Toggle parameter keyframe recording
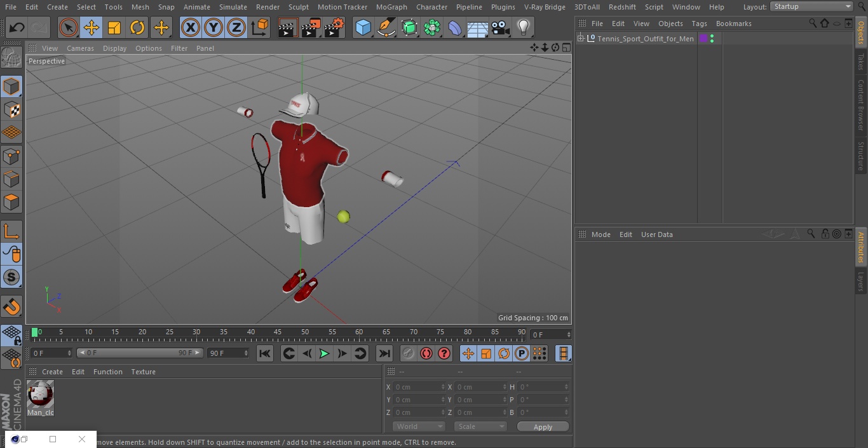Screen dimensions: 868x448 [522, 353]
